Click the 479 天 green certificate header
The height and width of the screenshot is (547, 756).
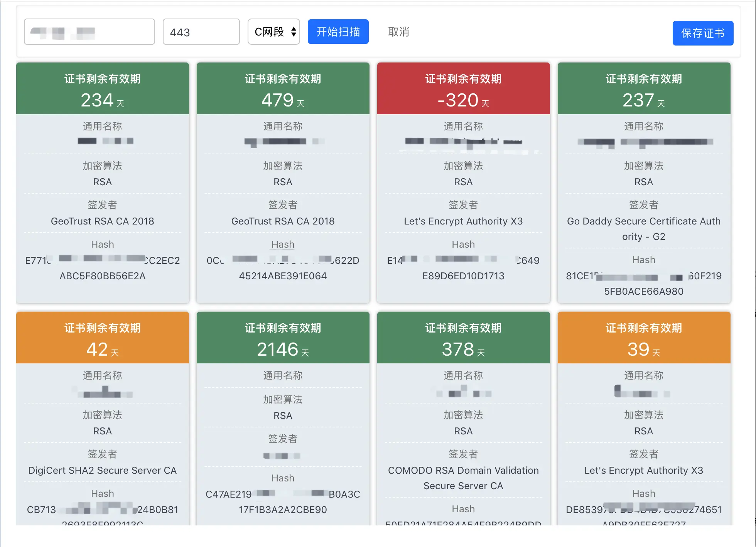[x=283, y=88]
